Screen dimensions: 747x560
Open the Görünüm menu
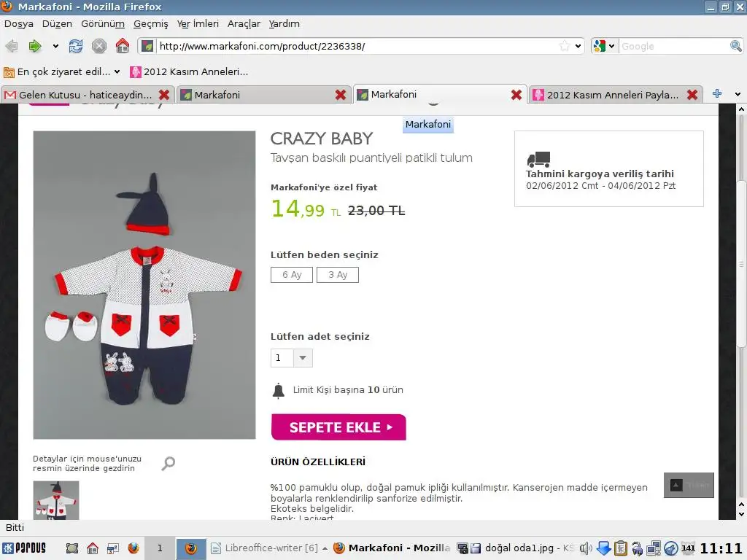[103, 24]
